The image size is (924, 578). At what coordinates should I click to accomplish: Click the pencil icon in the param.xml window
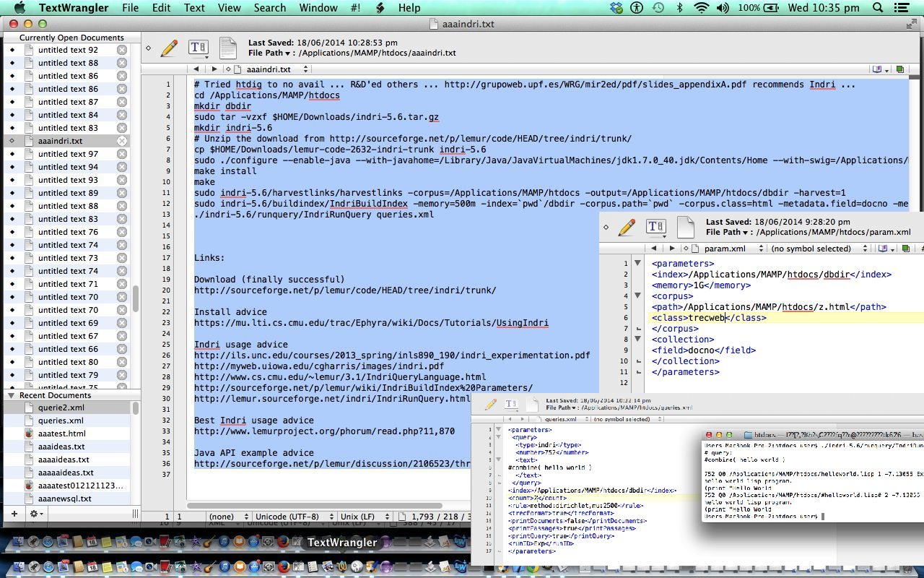[x=627, y=228]
